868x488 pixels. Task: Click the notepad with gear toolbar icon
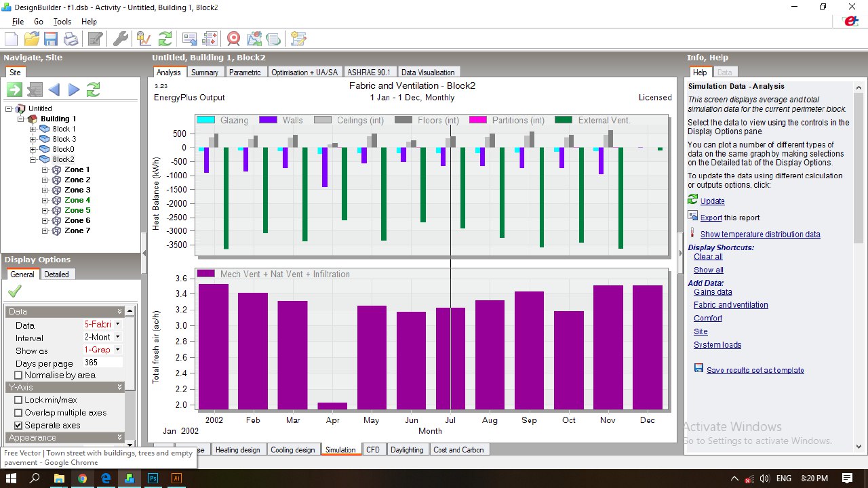[x=299, y=39]
